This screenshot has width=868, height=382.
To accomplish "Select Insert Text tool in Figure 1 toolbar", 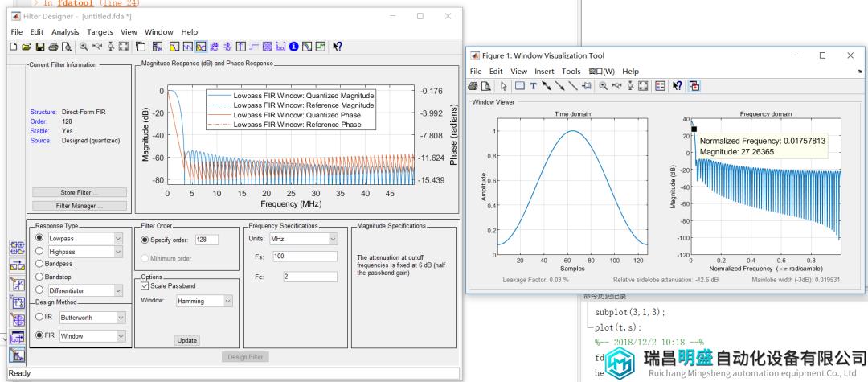I will point(533,86).
